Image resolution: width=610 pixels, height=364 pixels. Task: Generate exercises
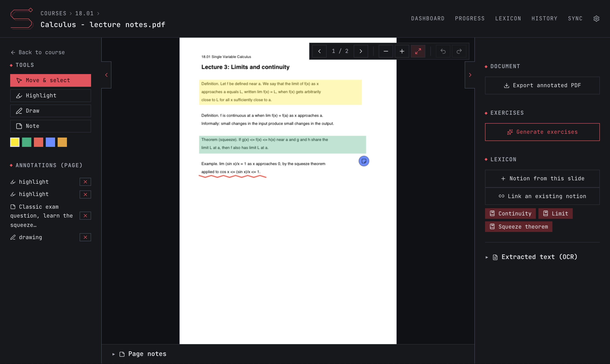click(x=542, y=132)
